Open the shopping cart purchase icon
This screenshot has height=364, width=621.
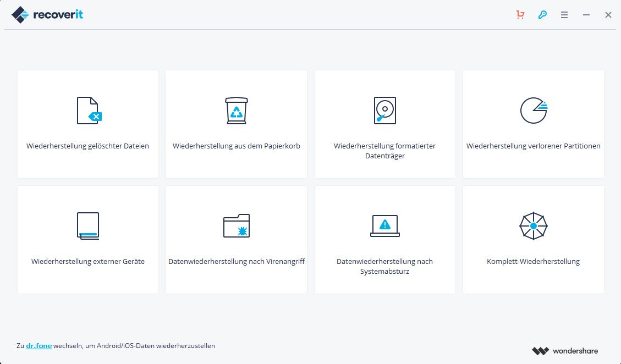coord(520,15)
